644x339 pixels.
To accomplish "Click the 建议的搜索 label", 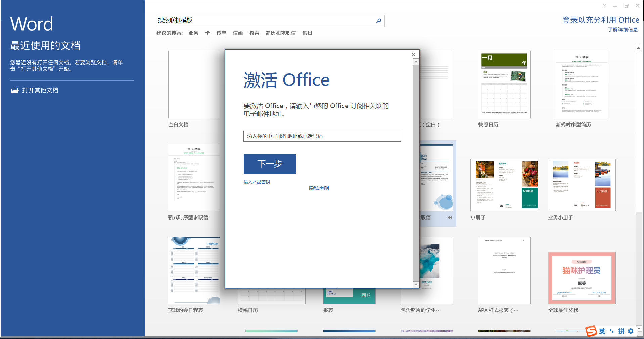I will (170, 33).
